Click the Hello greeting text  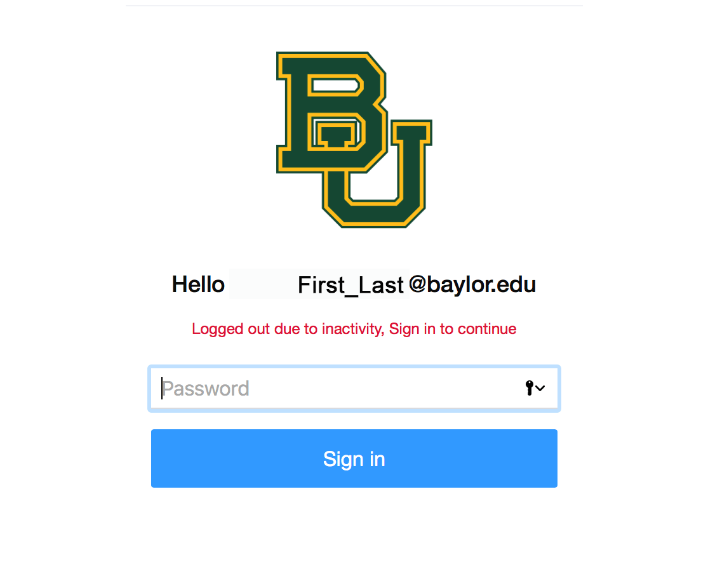198,284
